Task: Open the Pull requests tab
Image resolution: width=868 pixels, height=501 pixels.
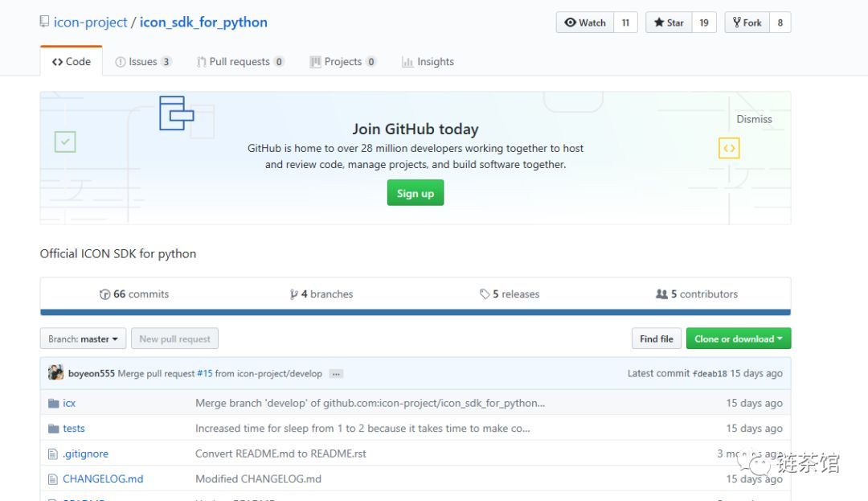Action: click(240, 62)
